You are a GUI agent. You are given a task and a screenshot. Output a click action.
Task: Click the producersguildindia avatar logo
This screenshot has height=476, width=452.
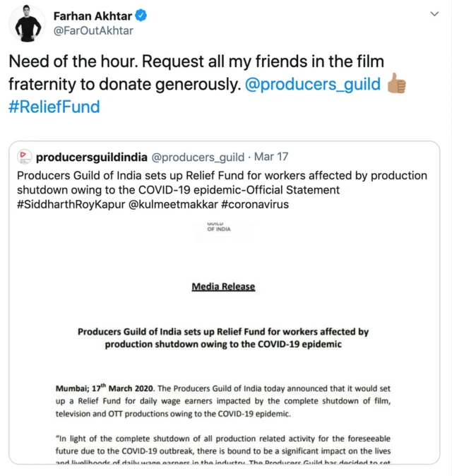coord(25,156)
